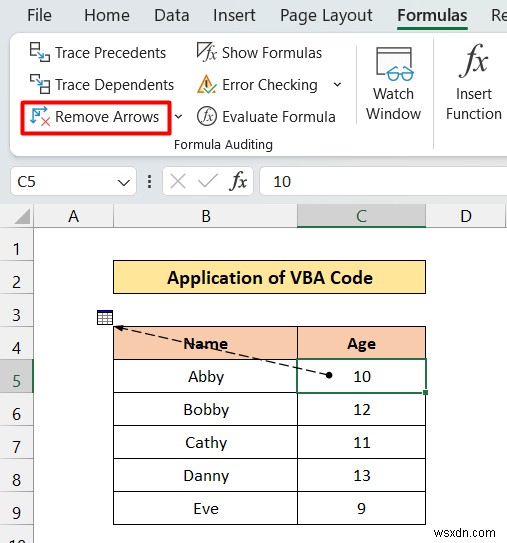The width and height of the screenshot is (507, 543).
Task: Select row 4 header
Action: pos(16,343)
